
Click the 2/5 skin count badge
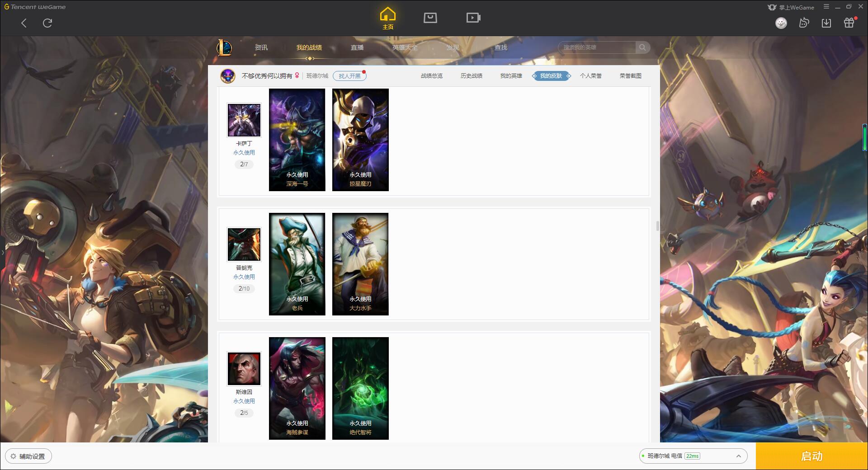tap(244, 413)
